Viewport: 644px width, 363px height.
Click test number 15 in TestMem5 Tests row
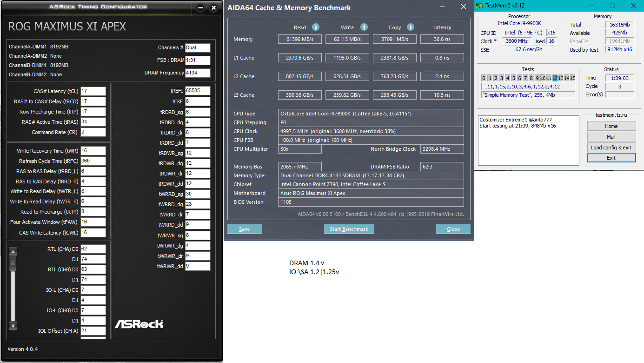[573, 78]
